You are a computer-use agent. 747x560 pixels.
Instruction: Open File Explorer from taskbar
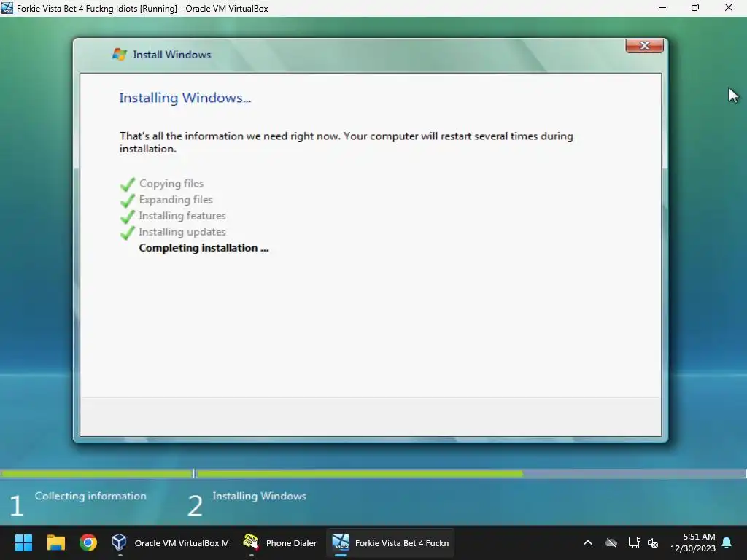[x=55, y=542]
